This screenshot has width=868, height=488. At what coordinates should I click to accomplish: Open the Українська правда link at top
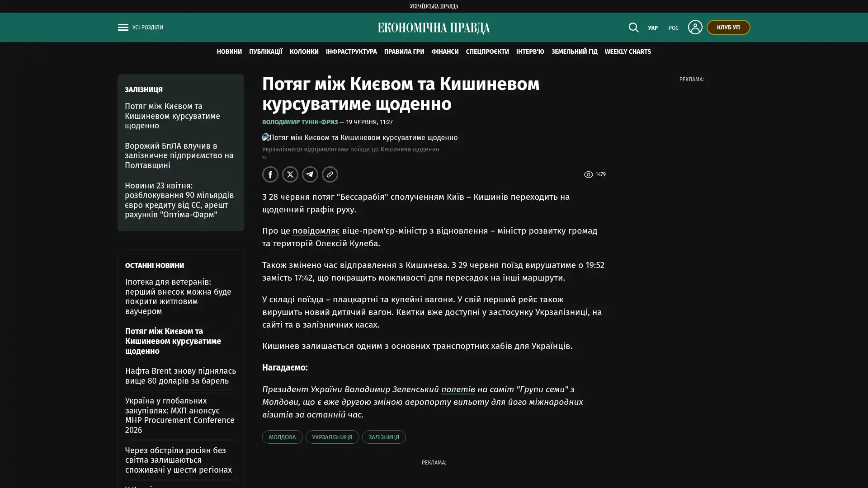pyautogui.click(x=434, y=6)
